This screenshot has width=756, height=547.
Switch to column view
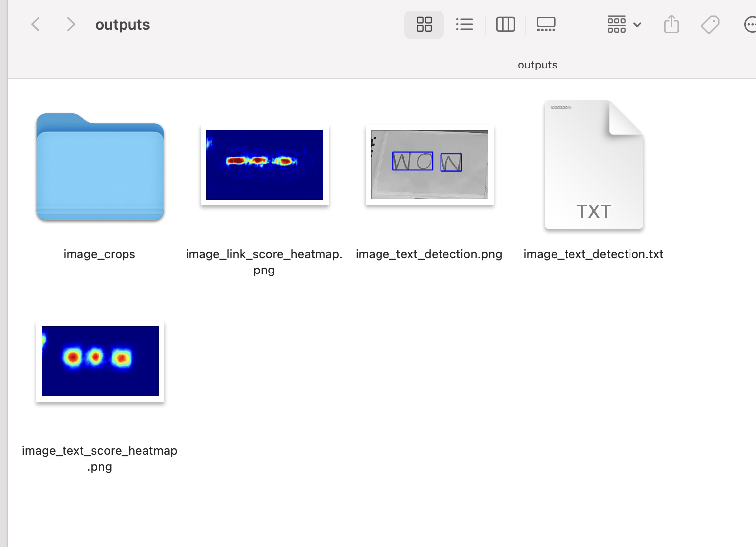click(505, 24)
